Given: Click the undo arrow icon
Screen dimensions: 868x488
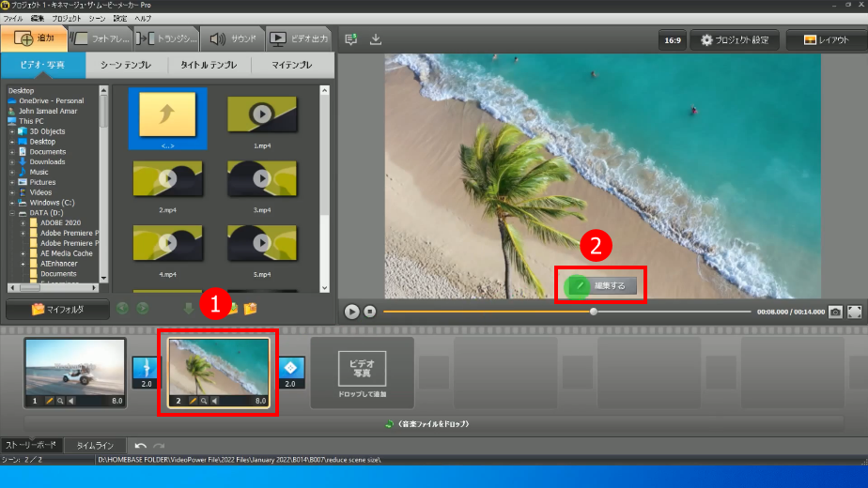Looking at the screenshot, I should click(140, 446).
